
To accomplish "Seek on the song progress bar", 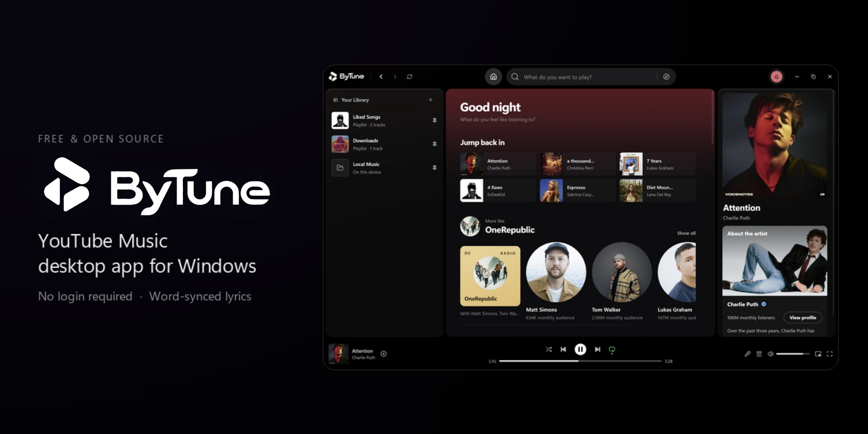I will [x=580, y=361].
